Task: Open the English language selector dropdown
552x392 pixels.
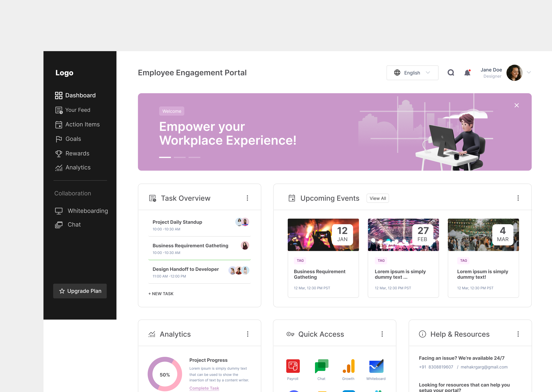Action: 412,73
